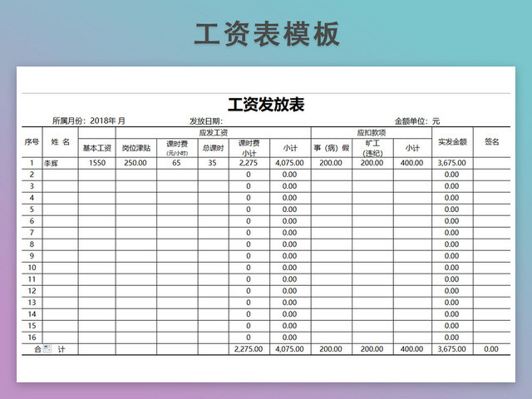Select the banner title 工资表模板

pyautogui.click(x=267, y=33)
